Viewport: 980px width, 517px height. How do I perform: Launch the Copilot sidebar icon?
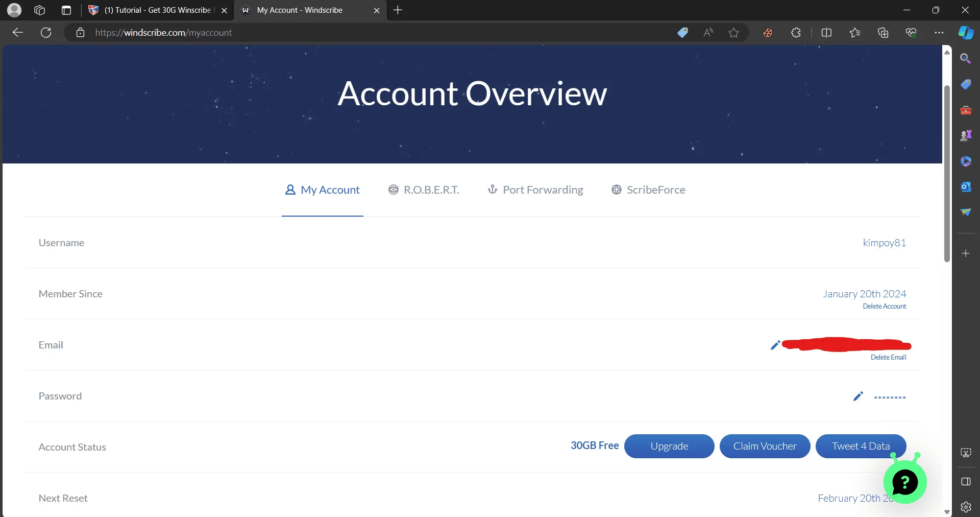(966, 33)
